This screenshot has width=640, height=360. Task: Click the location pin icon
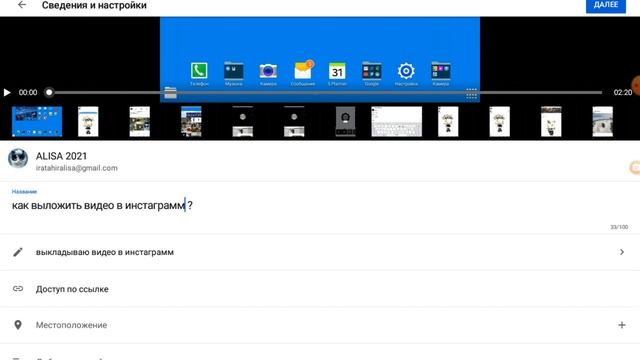[18, 325]
